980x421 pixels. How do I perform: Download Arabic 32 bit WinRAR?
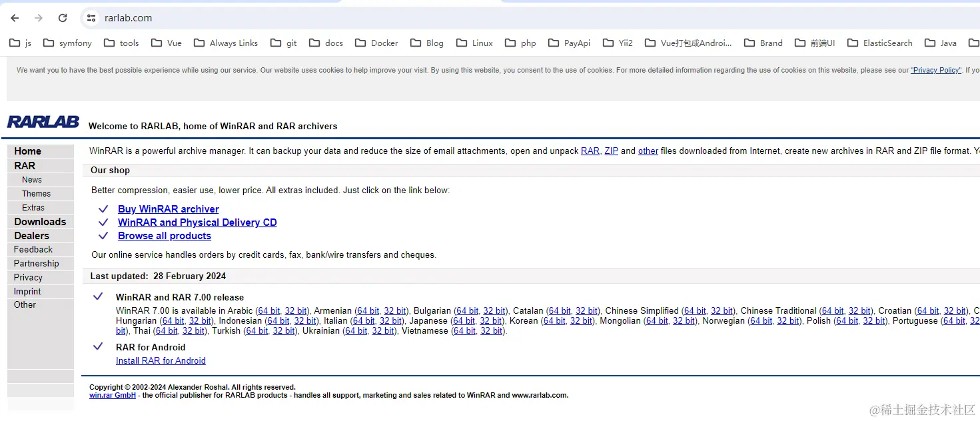pyautogui.click(x=296, y=311)
